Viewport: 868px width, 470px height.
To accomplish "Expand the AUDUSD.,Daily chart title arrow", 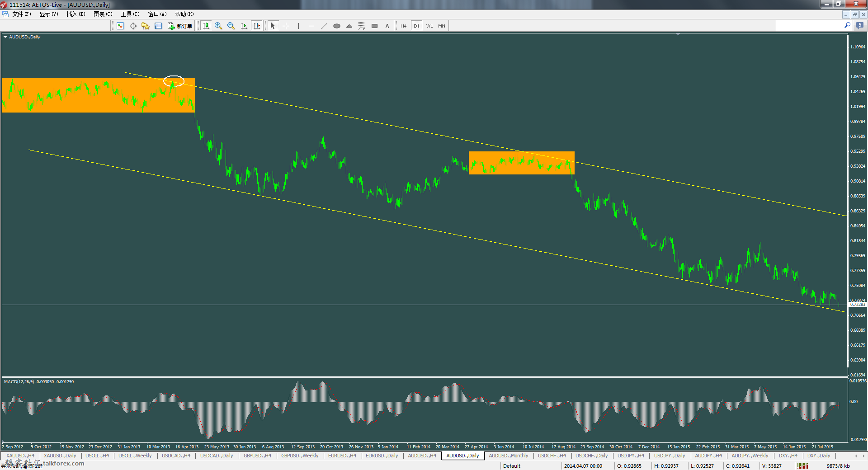I will click(5, 37).
